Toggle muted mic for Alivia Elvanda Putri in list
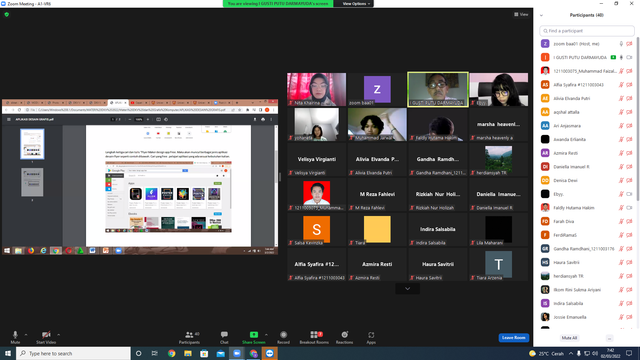The width and height of the screenshot is (640, 360). pos(621,98)
